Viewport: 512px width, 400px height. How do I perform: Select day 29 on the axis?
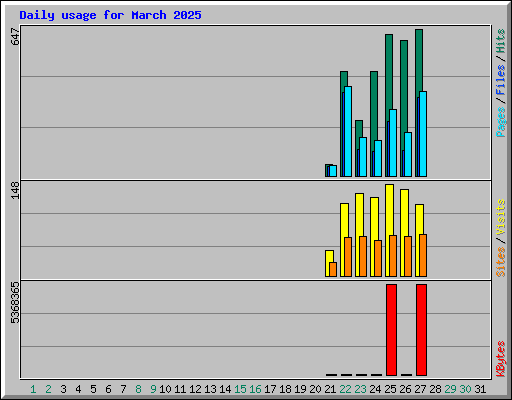[x=450, y=389]
